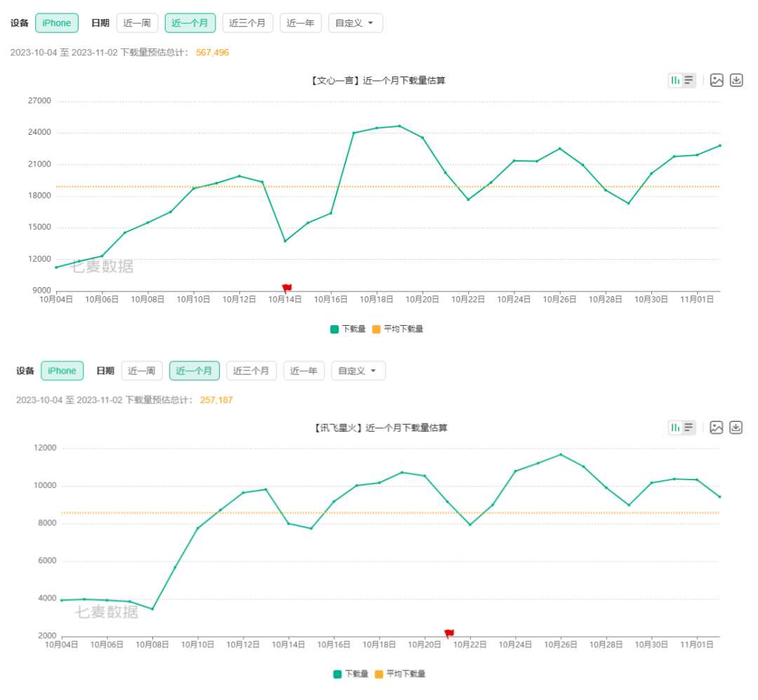Screen dimensions: 758x700
Task: Click red flag marker on 讯飞星火 timeline
Action: coord(449,633)
